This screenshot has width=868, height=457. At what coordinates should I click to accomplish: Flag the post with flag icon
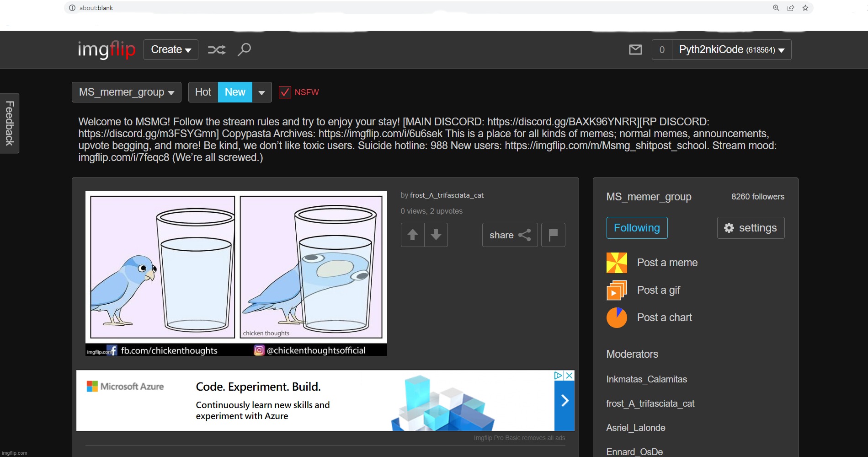click(x=553, y=235)
